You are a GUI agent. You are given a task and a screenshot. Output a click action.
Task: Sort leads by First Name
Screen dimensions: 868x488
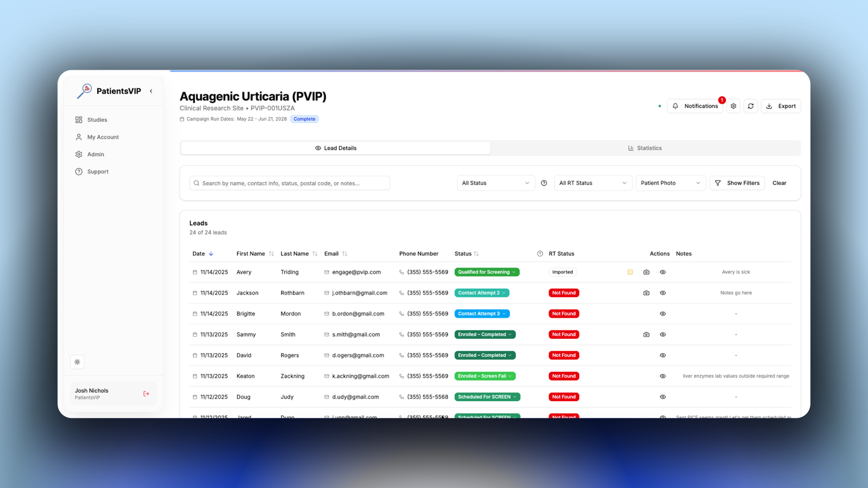point(271,254)
